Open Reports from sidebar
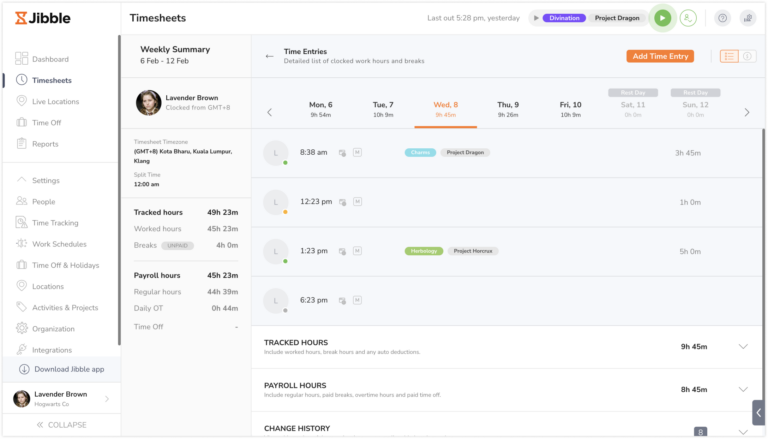Image resolution: width=768 pixels, height=439 pixels. click(x=37, y=144)
